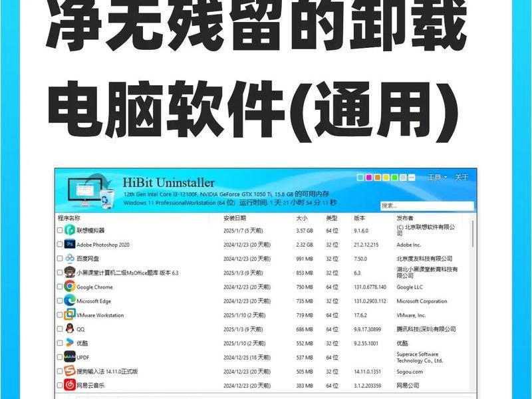Viewport: 532px width, 399px height.
Task: Click the Microsoft Edge icon
Action: (70, 301)
